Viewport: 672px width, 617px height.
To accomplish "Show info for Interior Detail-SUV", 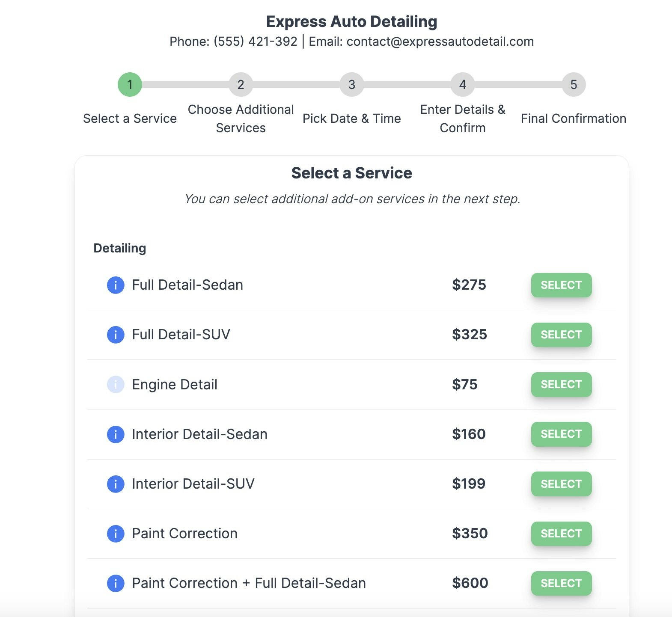I will coord(116,484).
